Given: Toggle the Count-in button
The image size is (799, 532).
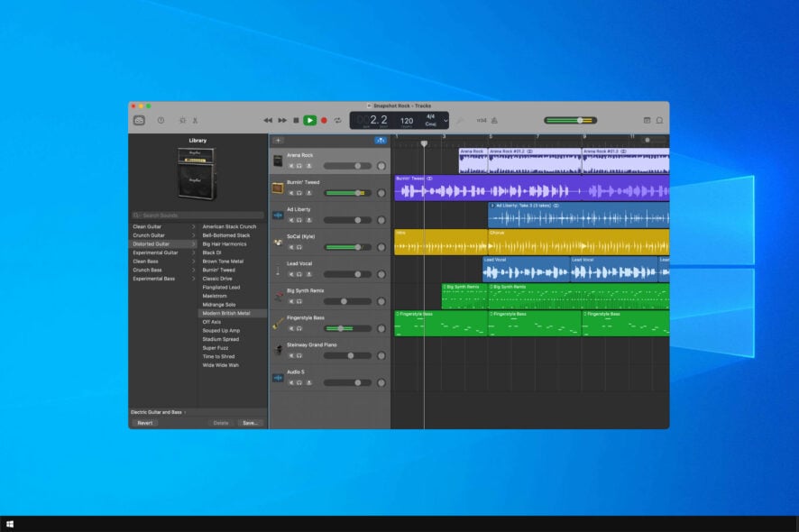Looking at the screenshot, I should [482, 120].
